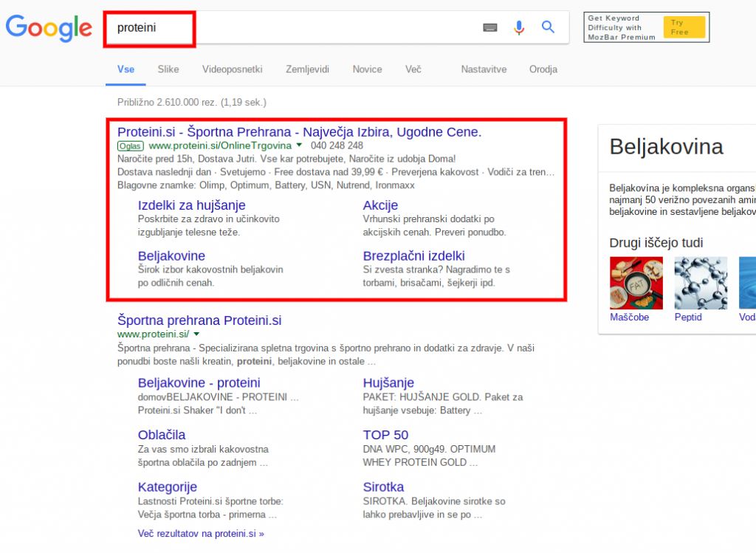756x553 pixels.
Task: Select the Peptid molecule thumbnail
Action: pyautogui.click(x=701, y=284)
